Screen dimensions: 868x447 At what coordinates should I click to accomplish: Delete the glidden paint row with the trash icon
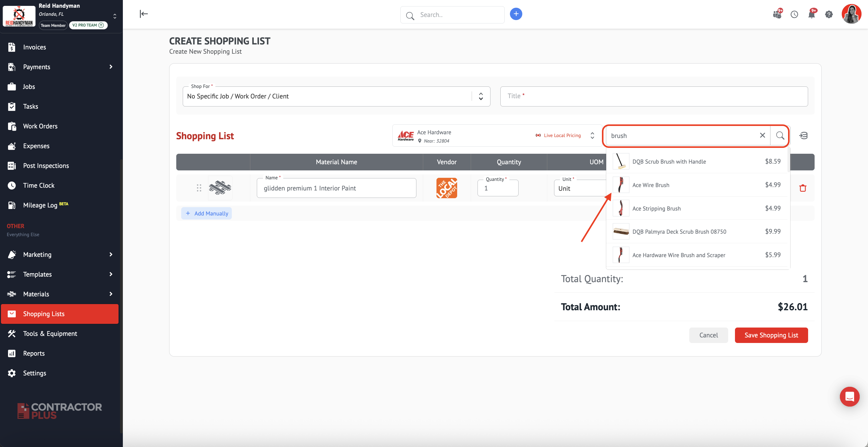click(803, 188)
